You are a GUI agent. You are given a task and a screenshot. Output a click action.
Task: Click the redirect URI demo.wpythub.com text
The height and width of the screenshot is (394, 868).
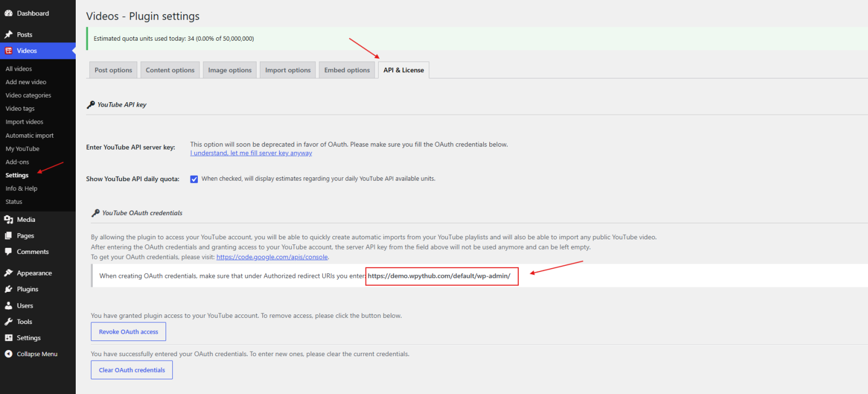click(x=439, y=276)
